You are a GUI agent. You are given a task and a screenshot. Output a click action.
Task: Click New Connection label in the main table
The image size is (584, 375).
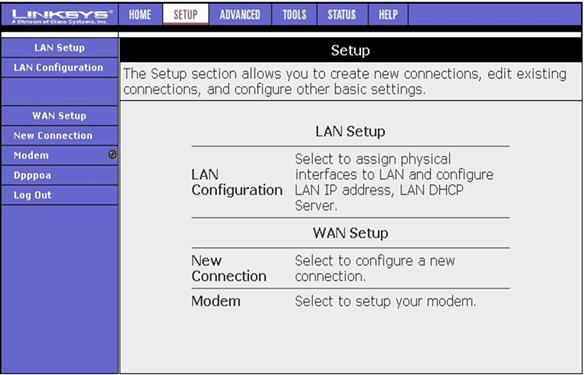point(229,268)
